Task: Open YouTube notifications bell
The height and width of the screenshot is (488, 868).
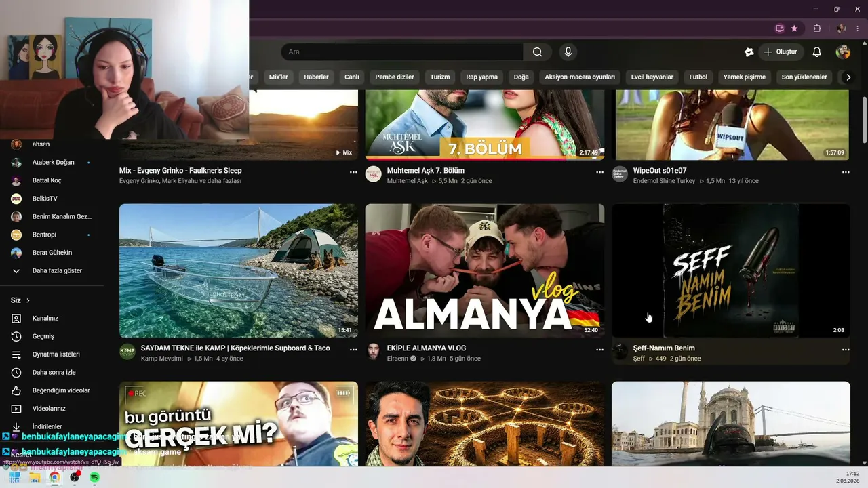Action: 817,52
